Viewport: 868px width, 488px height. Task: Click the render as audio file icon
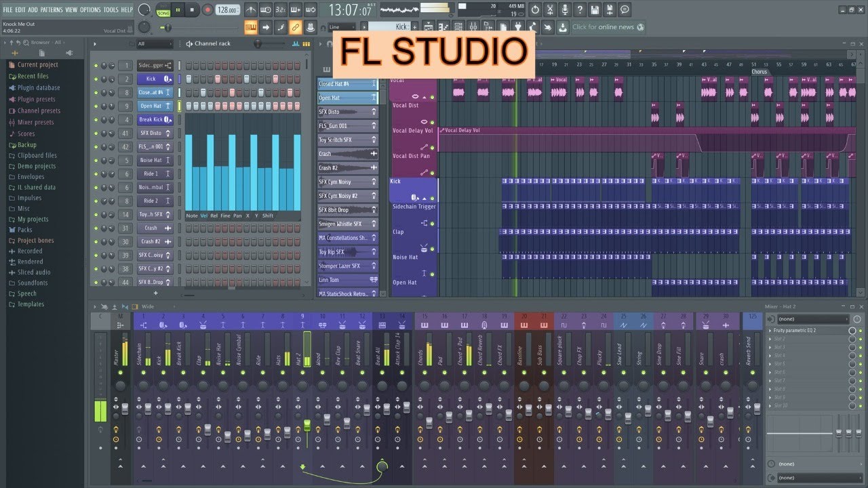point(610,10)
